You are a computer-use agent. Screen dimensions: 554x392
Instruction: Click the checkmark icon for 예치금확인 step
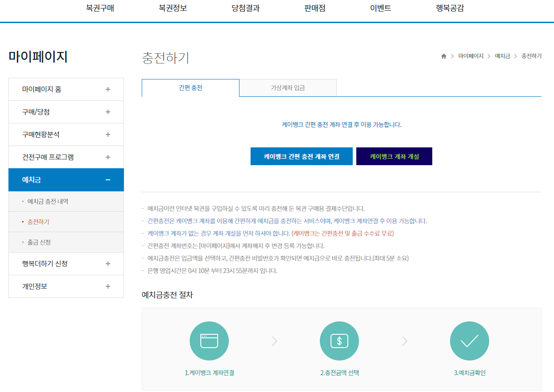pyautogui.click(x=469, y=341)
